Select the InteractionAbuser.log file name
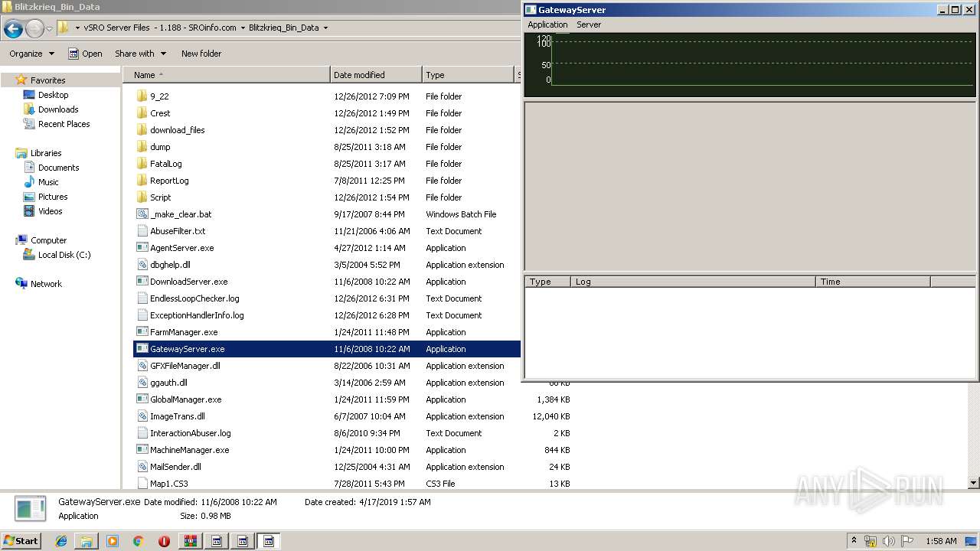This screenshot has height=551, width=980. point(191,433)
